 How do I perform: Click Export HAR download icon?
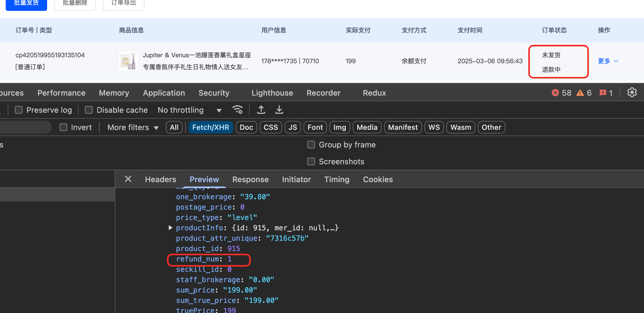click(x=279, y=110)
